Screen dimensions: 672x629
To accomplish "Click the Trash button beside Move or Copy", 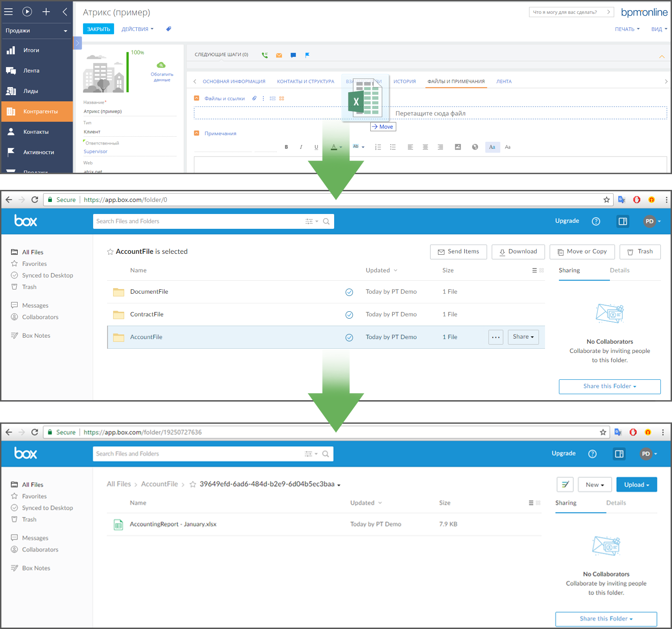I will [640, 252].
